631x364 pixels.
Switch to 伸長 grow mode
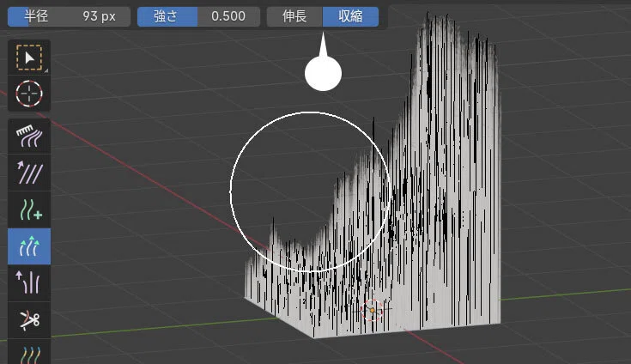[x=294, y=16]
